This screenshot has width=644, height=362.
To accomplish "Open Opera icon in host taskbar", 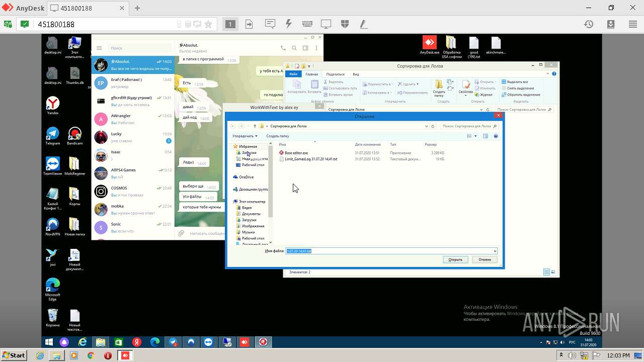I will tap(108, 355).
